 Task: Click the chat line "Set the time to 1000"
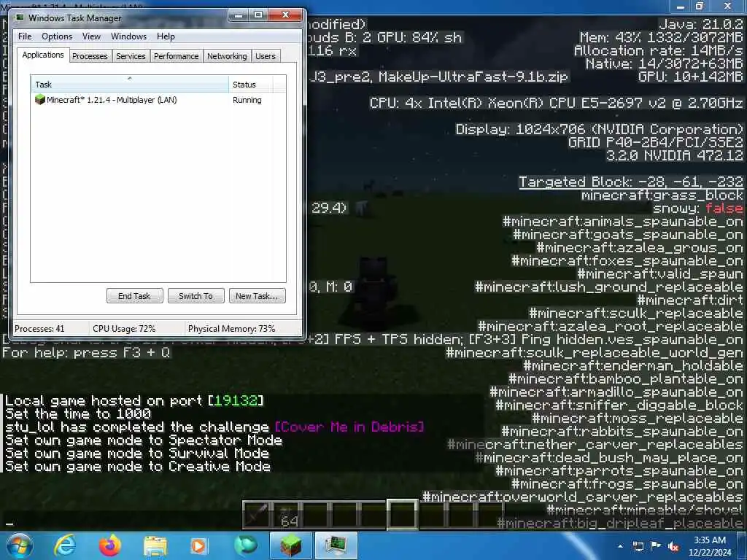pyautogui.click(x=78, y=413)
